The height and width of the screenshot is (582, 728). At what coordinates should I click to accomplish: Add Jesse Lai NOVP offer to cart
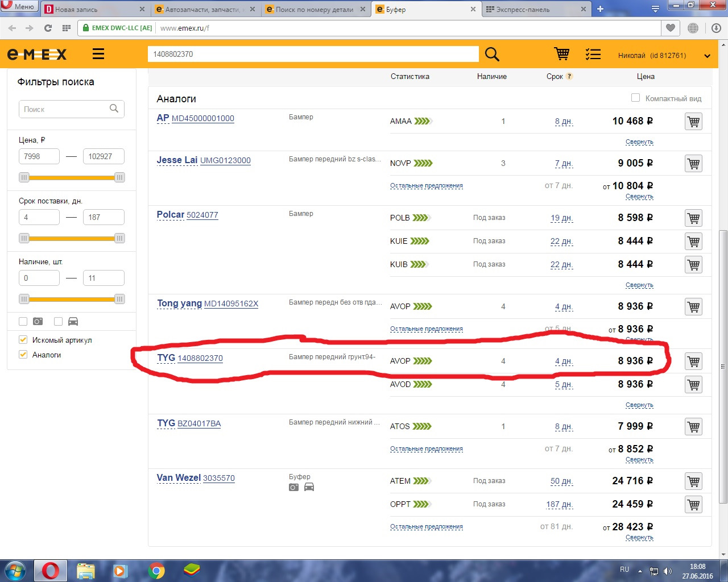pos(694,164)
